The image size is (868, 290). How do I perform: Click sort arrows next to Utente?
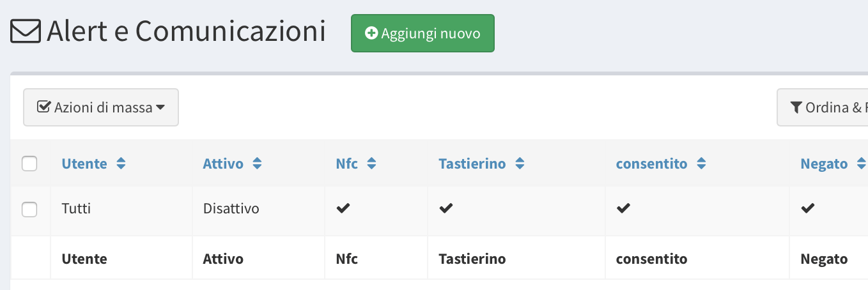click(x=121, y=164)
